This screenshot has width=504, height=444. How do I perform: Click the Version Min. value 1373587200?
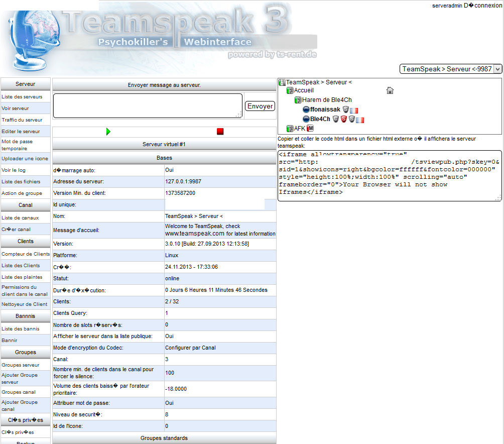180,193
